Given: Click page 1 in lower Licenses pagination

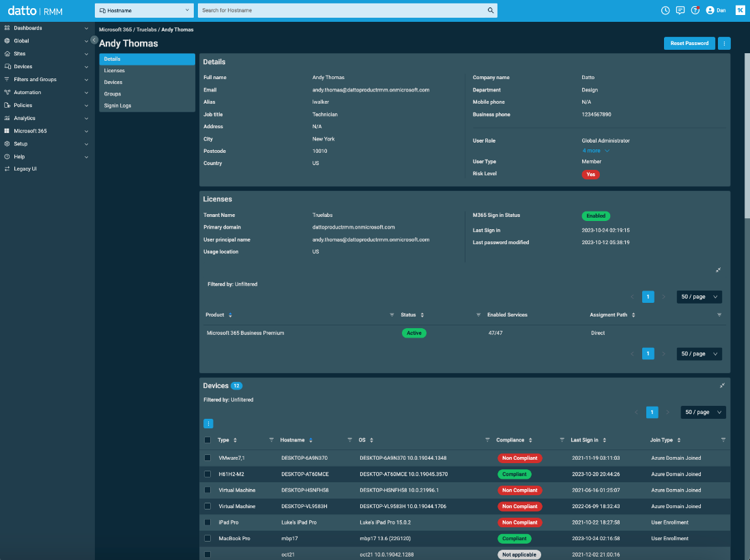Looking at the screenshot, I should [648, 354].
